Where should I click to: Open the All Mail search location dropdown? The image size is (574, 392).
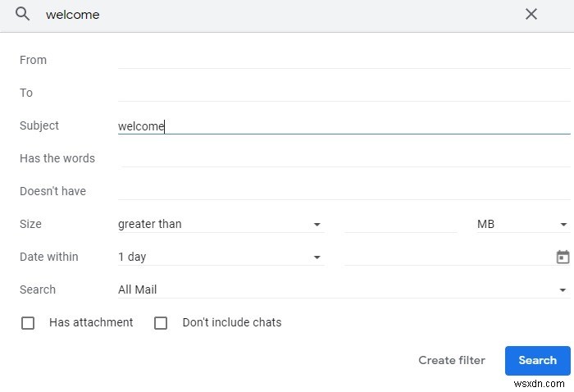[x=344, y=289]
